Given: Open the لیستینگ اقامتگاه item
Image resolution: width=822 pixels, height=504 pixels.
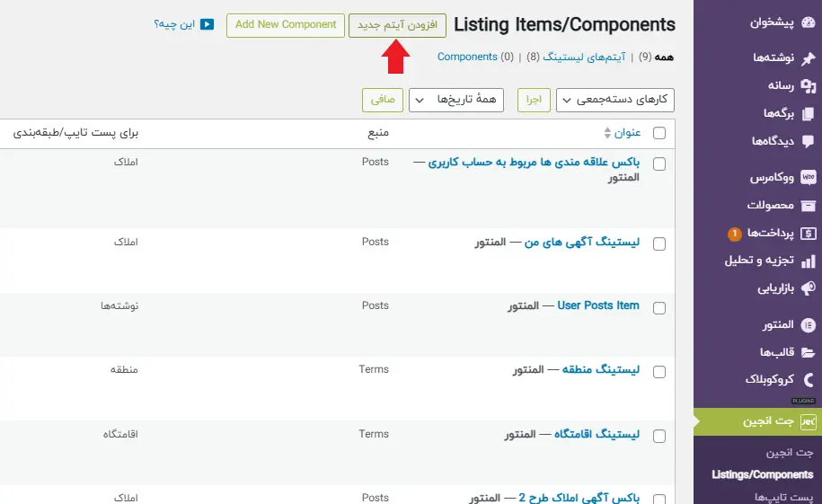Looking at the screenshot, I should click(597, 434).
